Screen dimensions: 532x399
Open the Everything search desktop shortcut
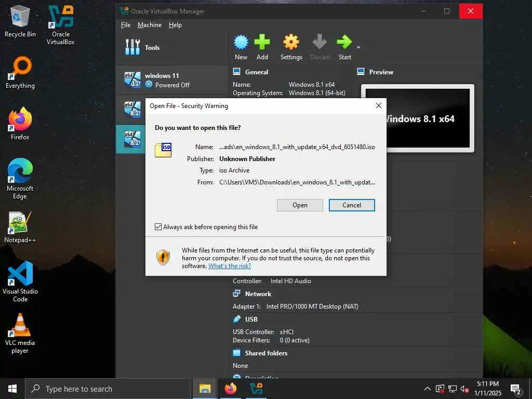coord(20,73)
